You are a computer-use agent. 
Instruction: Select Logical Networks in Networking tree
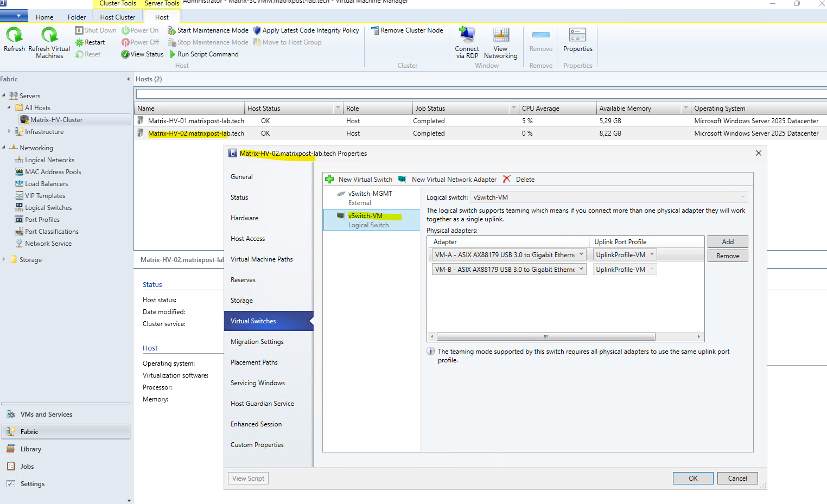(49, 160)
